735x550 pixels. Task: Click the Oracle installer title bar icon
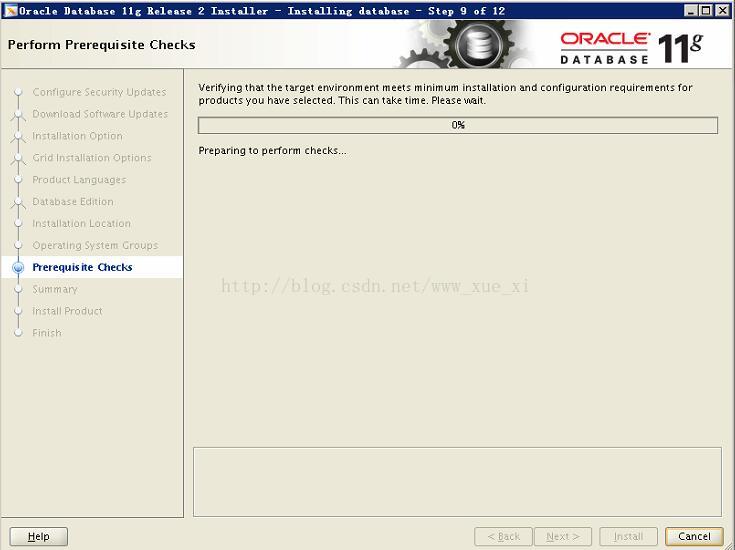click(x=10, y=10)
